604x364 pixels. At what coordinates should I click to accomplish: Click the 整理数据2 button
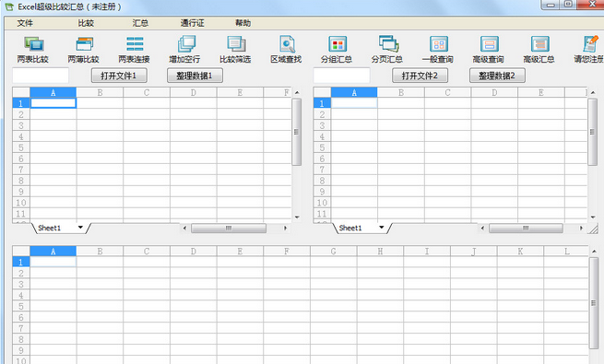tap(497, 76)
